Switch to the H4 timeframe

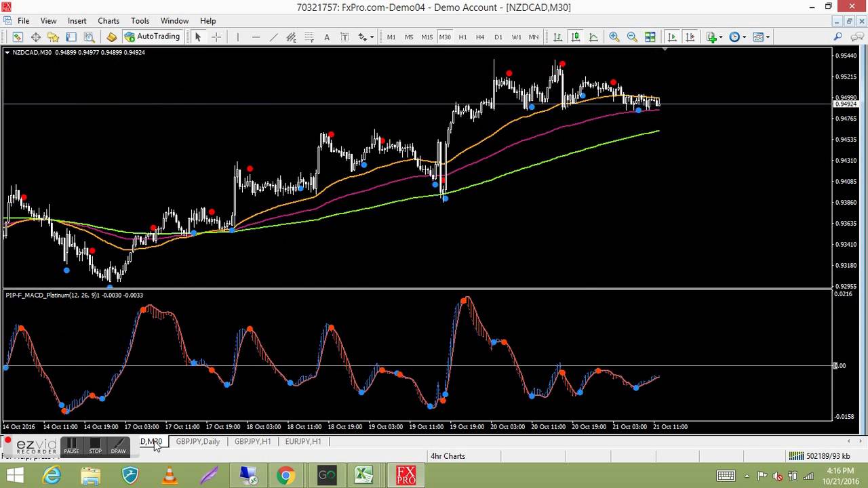pyautogui.click(x=480, y=37)
